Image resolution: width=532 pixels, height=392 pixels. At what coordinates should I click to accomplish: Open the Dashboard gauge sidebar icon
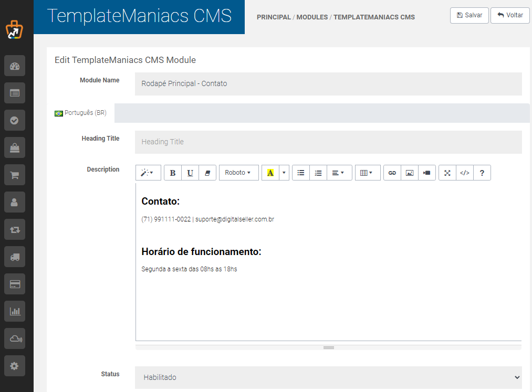(15, 66)
